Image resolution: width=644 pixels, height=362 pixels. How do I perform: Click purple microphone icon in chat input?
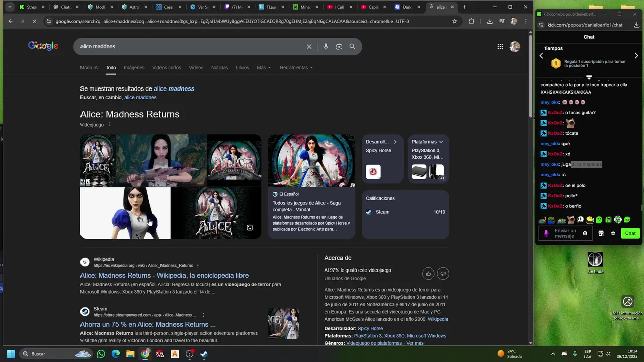pyautogui.click(x=546, y=233)
